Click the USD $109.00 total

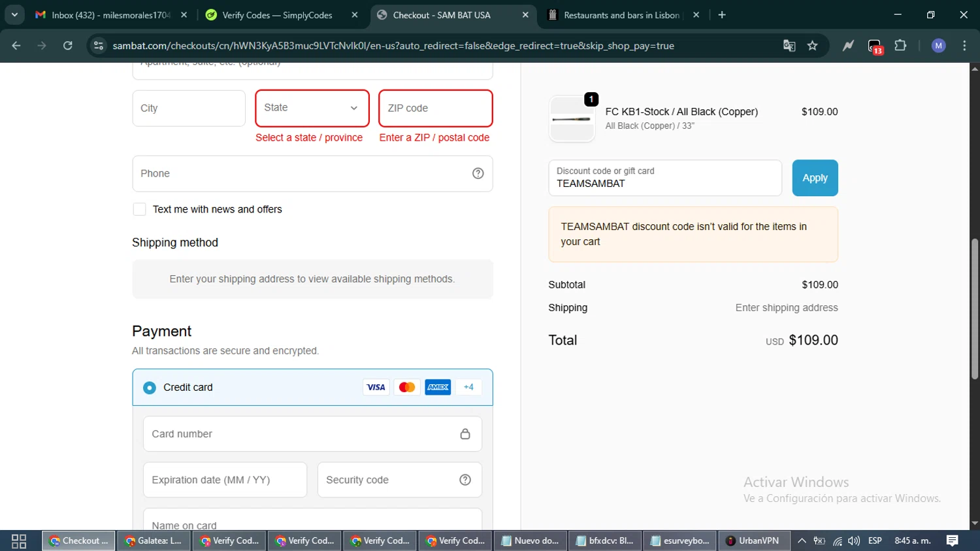802,341
